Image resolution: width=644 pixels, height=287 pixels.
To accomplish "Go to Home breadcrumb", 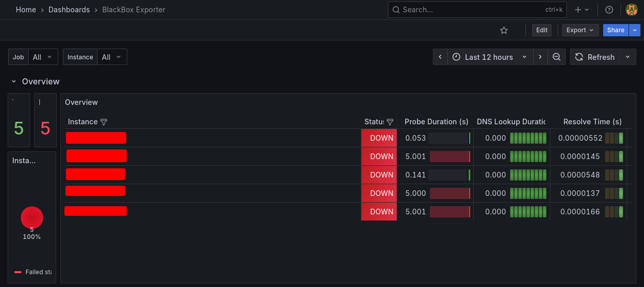I will [x=26, y=10].
